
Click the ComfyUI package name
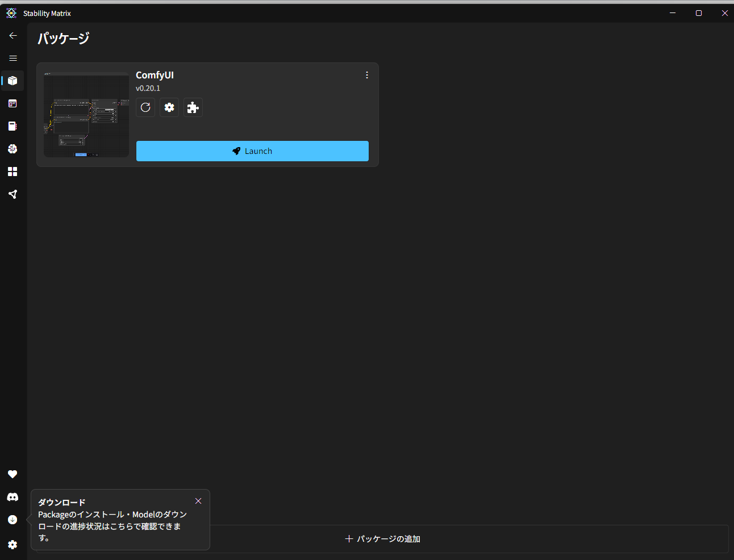(x=155, y=75)
